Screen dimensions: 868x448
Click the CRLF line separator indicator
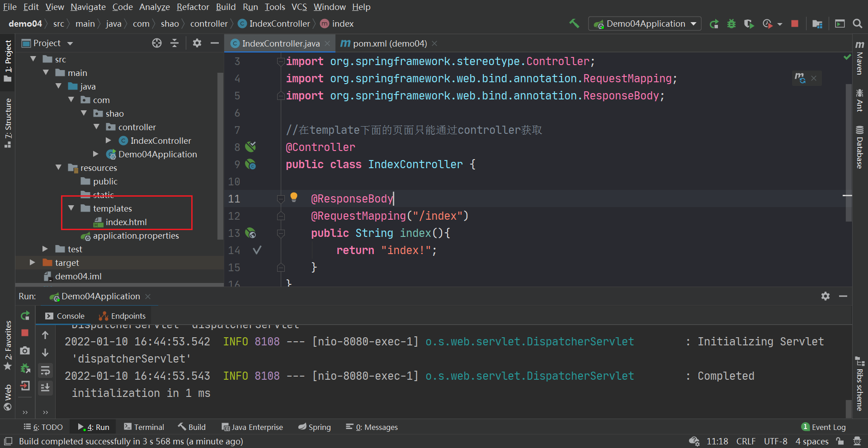(x=746, y=441)
